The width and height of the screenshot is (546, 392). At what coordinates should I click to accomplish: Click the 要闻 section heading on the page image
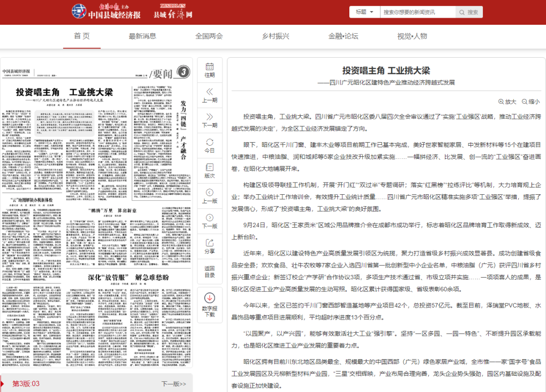(162, 73)
